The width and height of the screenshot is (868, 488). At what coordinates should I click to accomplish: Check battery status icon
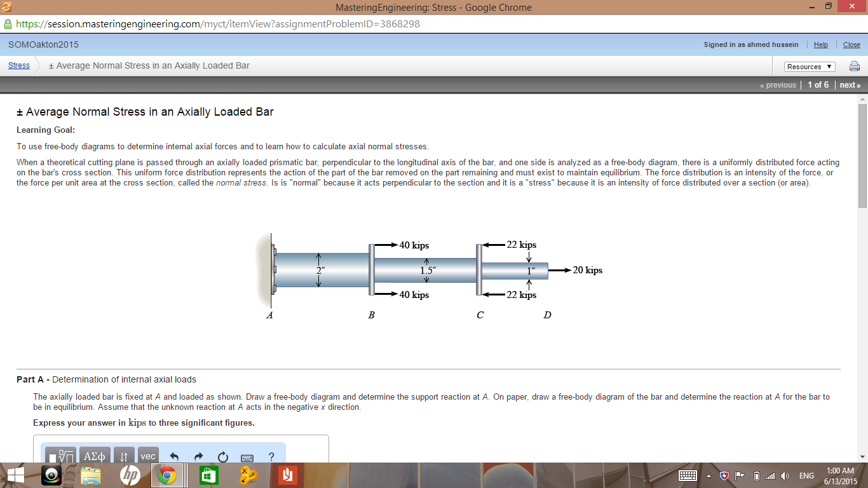(757, 476)
